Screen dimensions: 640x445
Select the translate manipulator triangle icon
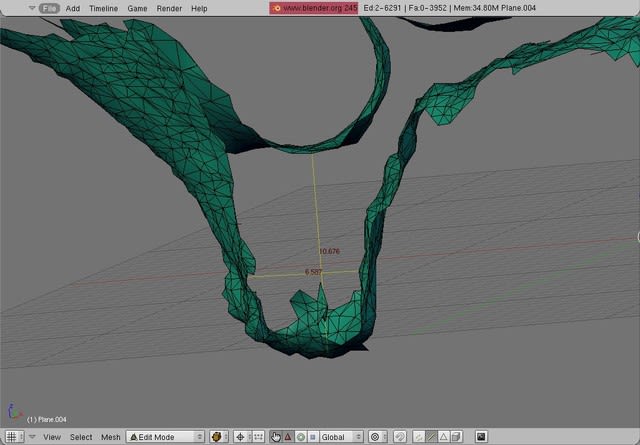click(x=288, y=437)
